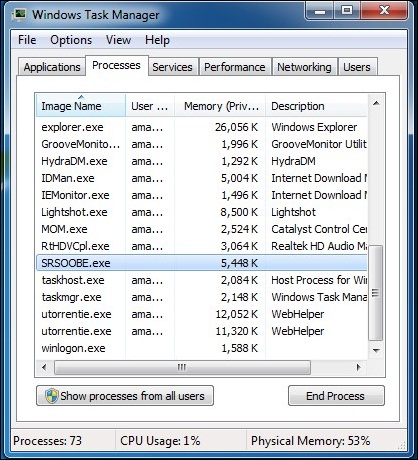This screenshot has width=418, height=460.
Task: Click the End Process button
Action: click(x=336, y=396)
